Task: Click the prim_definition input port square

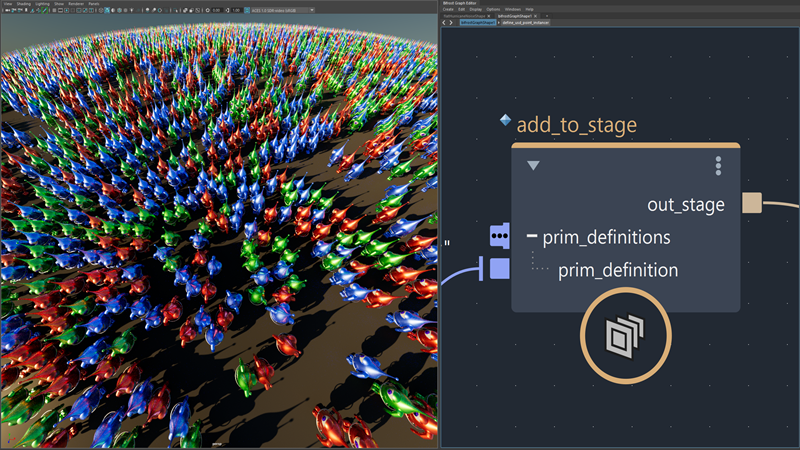Action: (x=499, y=269)
